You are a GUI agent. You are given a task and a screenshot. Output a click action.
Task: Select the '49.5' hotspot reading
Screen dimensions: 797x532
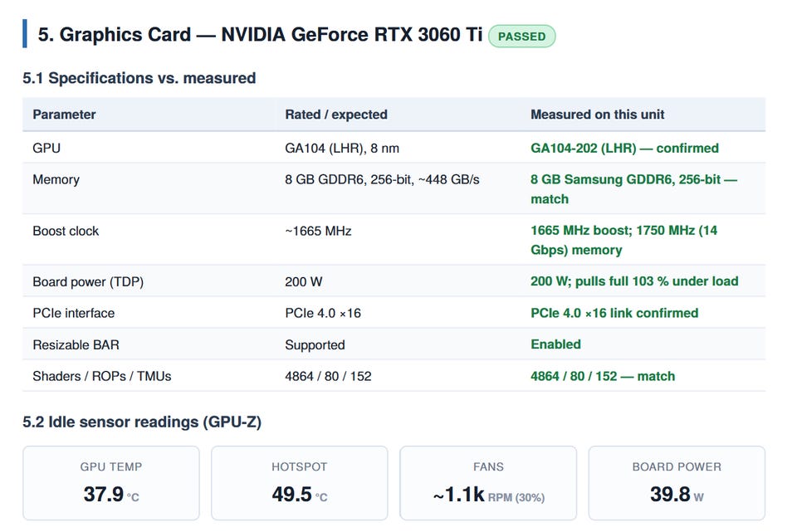[x=291, y=494]
